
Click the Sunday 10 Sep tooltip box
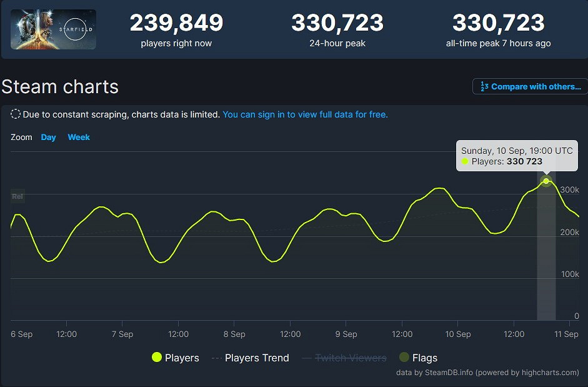click(517, 156)
